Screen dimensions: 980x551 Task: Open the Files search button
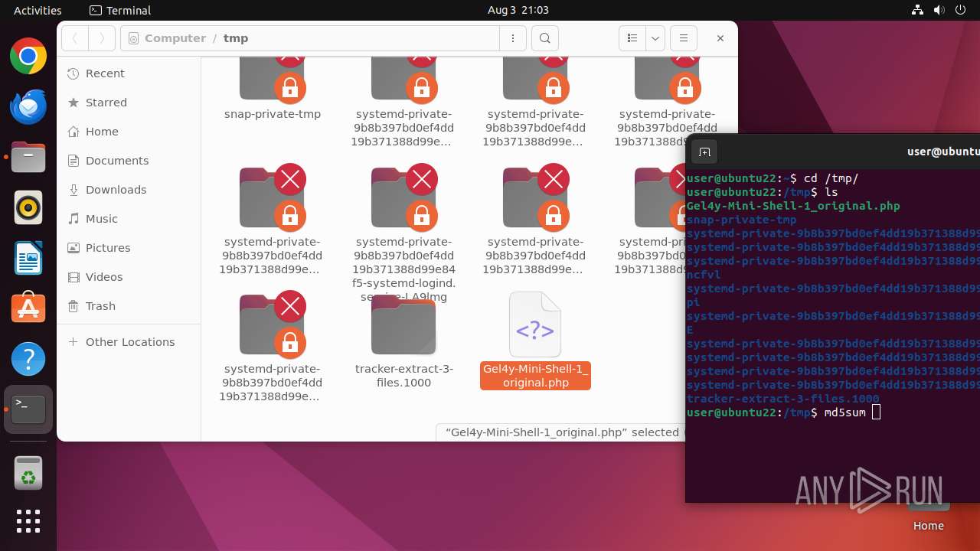tap(544, 38)
